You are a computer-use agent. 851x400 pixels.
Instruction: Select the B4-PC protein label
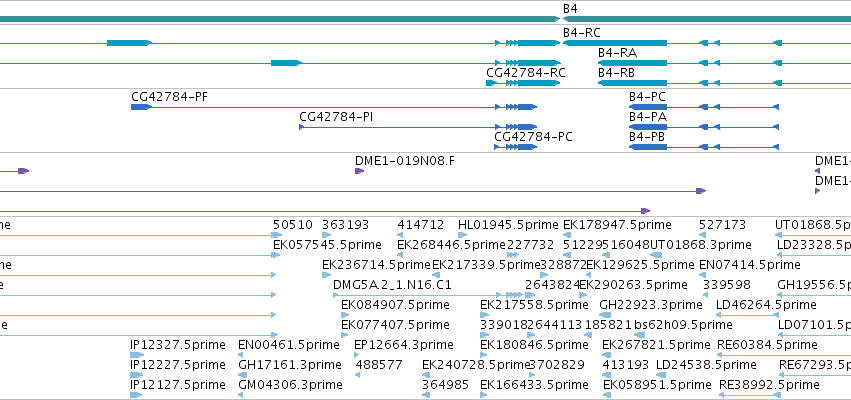coord(647,97)
